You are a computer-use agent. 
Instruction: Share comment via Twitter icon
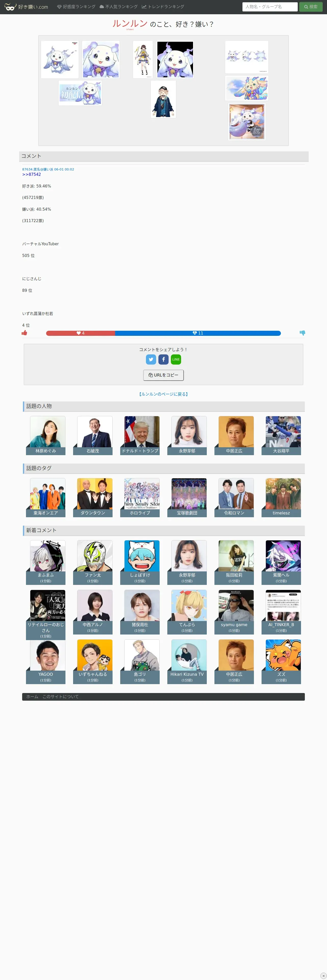coord(151,359)
